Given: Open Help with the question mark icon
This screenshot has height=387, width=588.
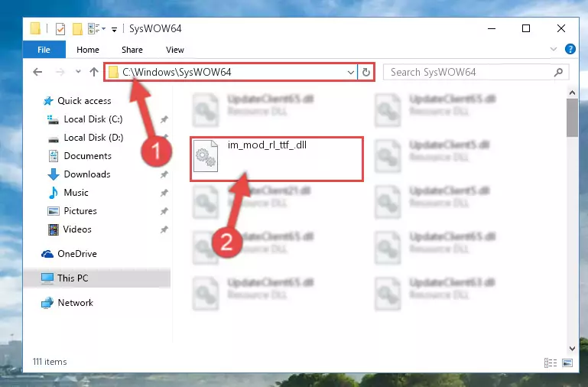Looking at the screenshot, I should pyautogui.click(x=570, y=49).
